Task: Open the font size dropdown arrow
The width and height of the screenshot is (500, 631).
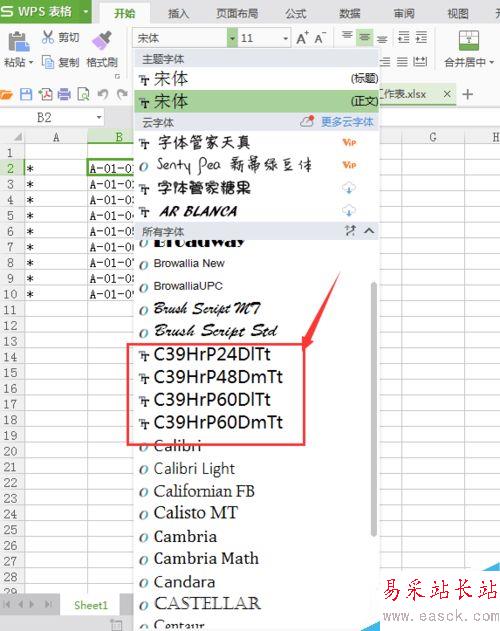Action: point(285,38)
